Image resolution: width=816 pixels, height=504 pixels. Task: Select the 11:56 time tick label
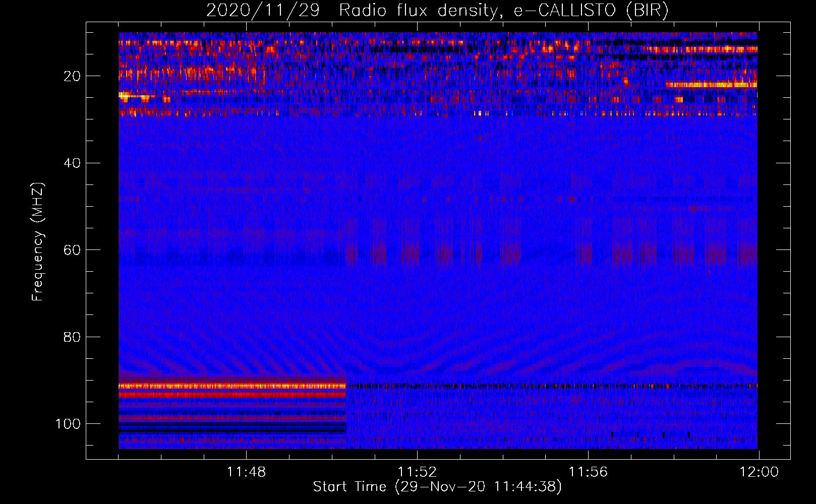[588, 472]
